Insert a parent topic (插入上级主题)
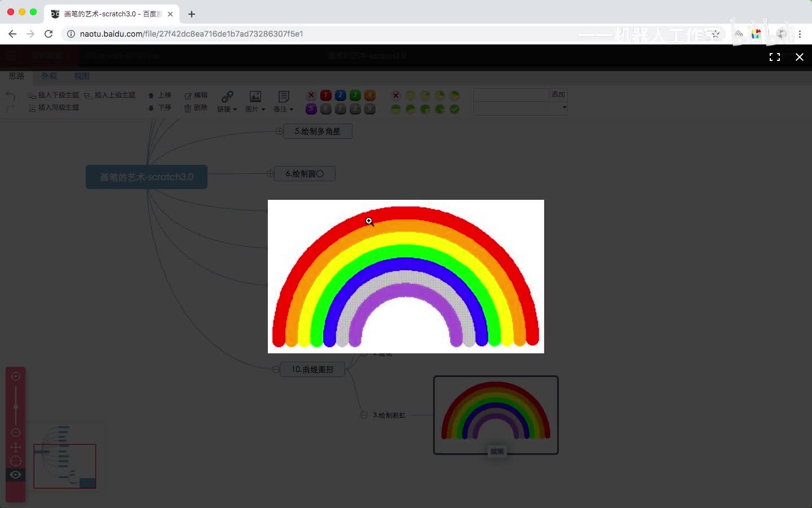812x508 pixels. pyautogui.click(x=110, y=95)
